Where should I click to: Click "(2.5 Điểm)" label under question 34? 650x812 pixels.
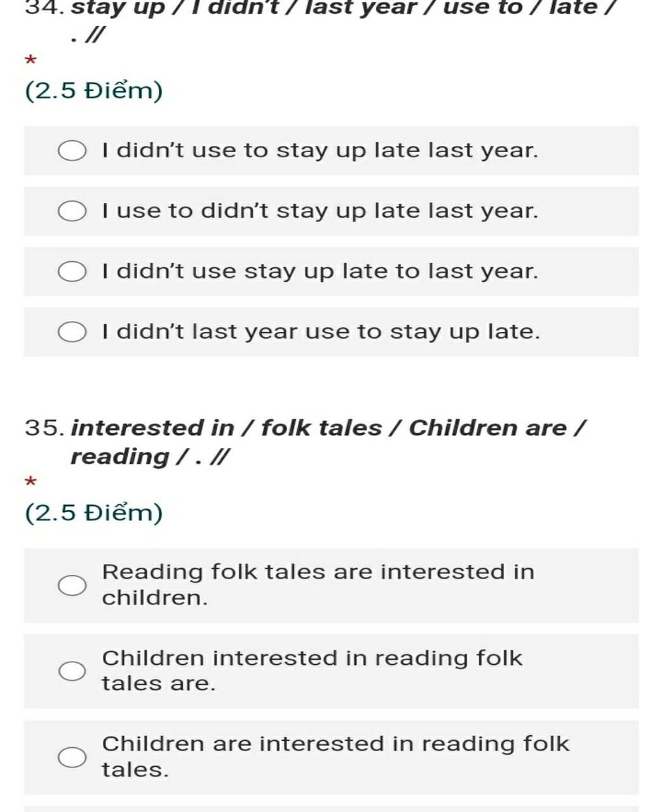click(94, 91)
